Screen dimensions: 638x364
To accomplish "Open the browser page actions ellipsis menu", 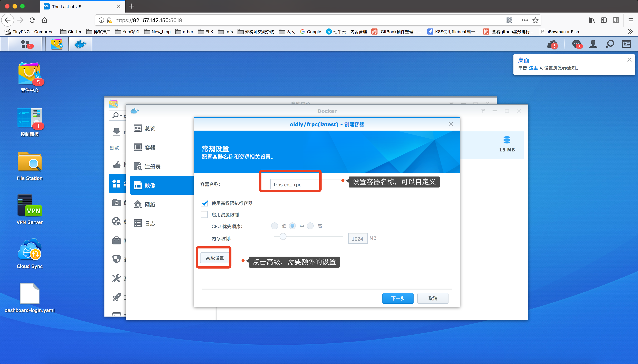I will 524,20.
